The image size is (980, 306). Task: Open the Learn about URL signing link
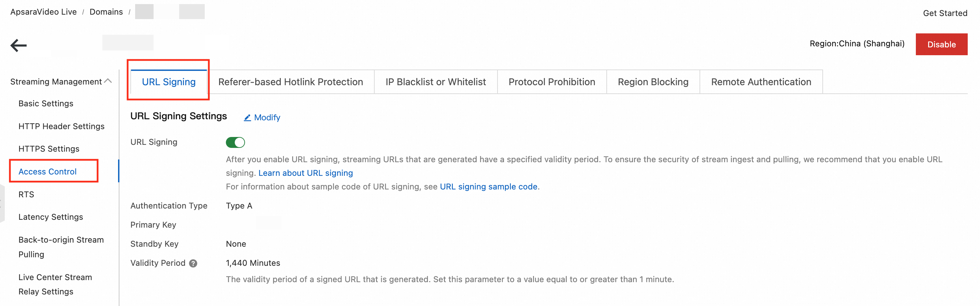(x=305, y=173)
